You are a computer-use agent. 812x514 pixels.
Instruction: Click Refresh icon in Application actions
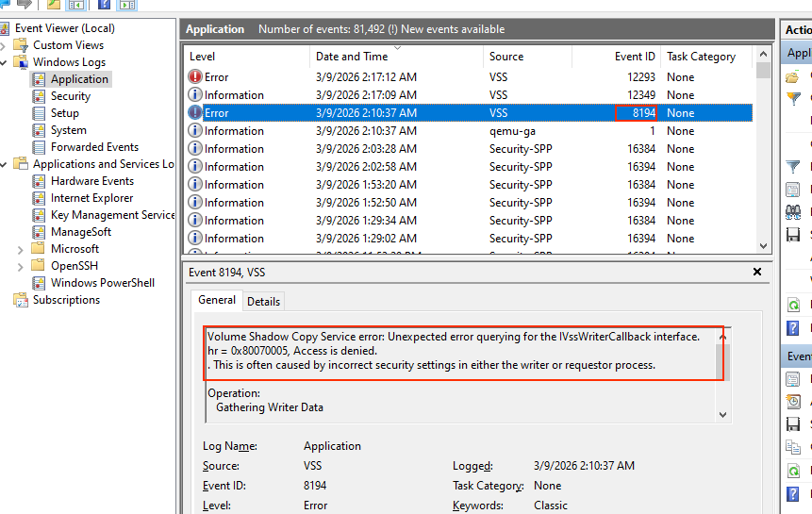(x=793, y=305)
